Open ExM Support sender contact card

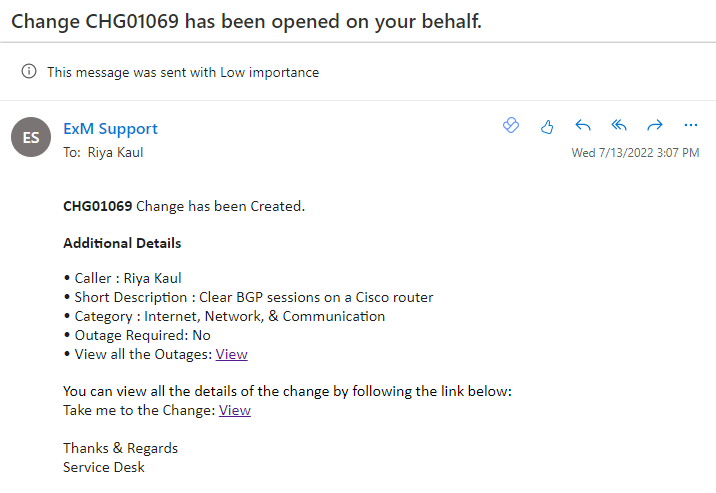110,129
